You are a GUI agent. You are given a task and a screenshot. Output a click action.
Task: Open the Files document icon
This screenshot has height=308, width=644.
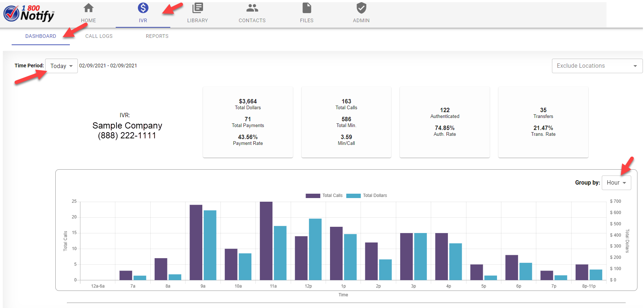[x=307, y=8]
